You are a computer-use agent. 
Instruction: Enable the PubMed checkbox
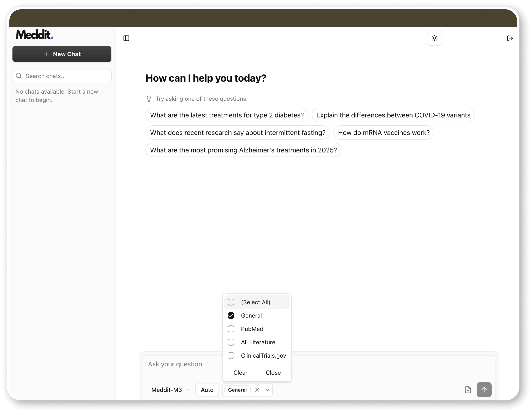(x=231, y=329)
